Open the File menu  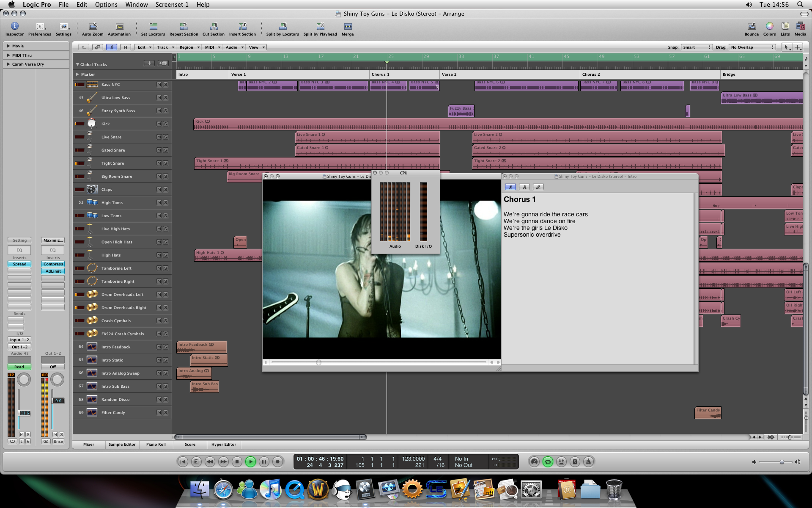[x=63, y=5]
